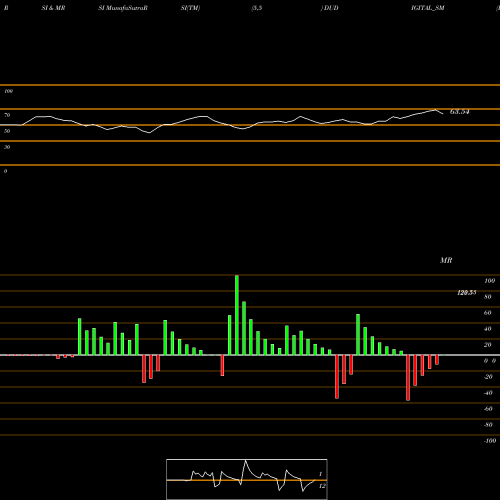Image resolution: width=500 pixels, height=500 pixels.
Task: Click the 120.55 value in the MR panel
Action: [466, 293]
